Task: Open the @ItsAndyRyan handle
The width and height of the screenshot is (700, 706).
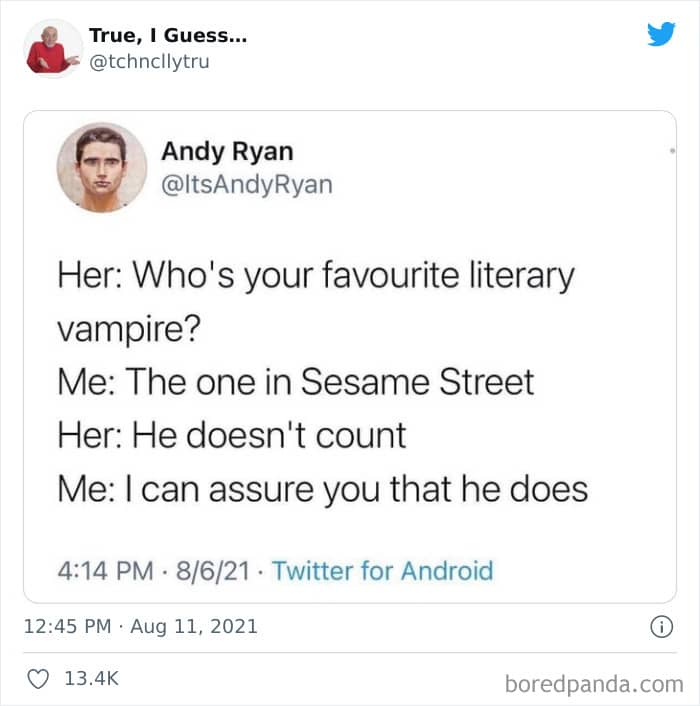Action: (247, 185)
